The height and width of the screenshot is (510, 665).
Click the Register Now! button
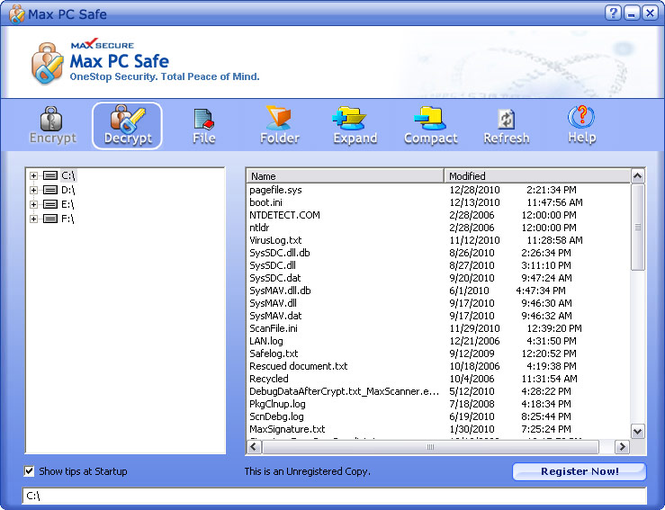click(579, 471)
